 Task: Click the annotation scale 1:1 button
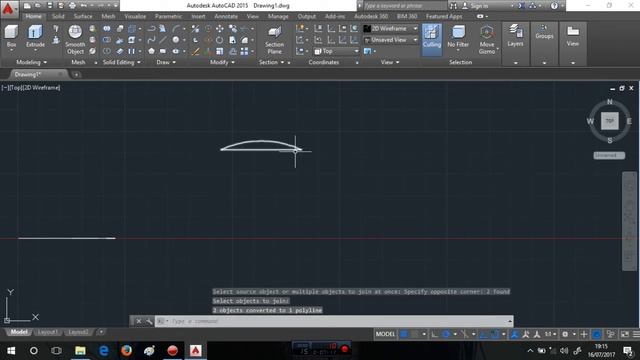[550, 334]
